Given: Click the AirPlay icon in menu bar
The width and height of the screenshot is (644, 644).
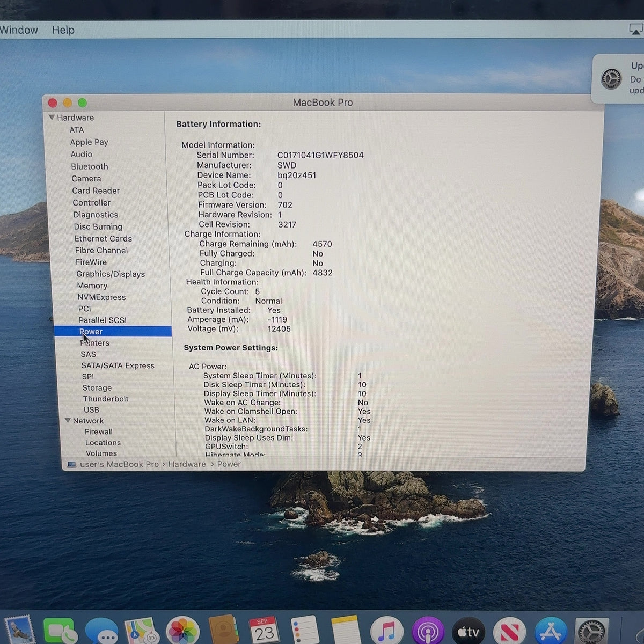Looking at the screenshot, I should pos(636,29).
